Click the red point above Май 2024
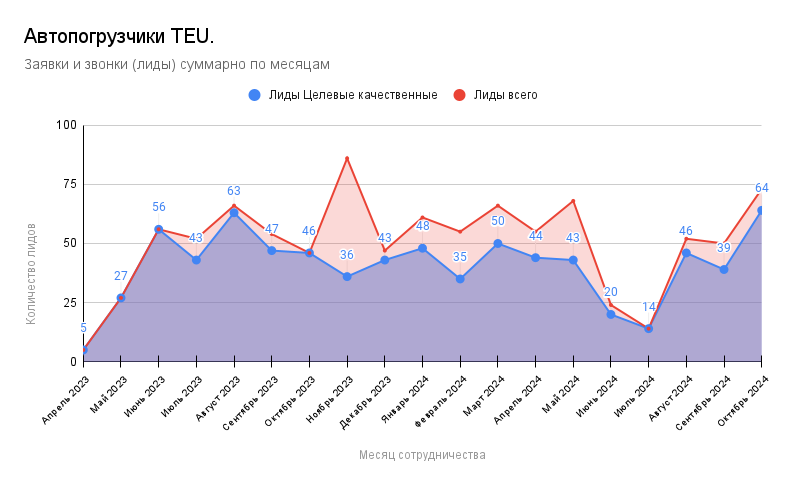 click(573, 201)
